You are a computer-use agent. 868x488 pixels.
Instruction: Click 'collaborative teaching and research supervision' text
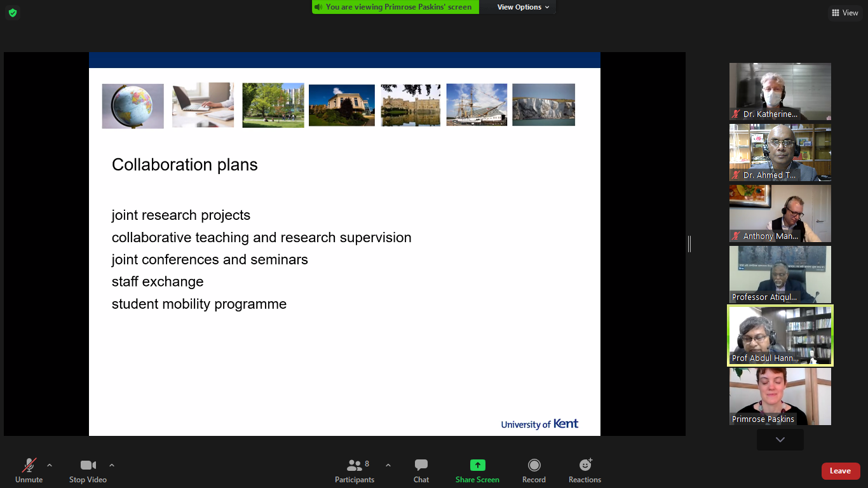click(x=262, y=238)
